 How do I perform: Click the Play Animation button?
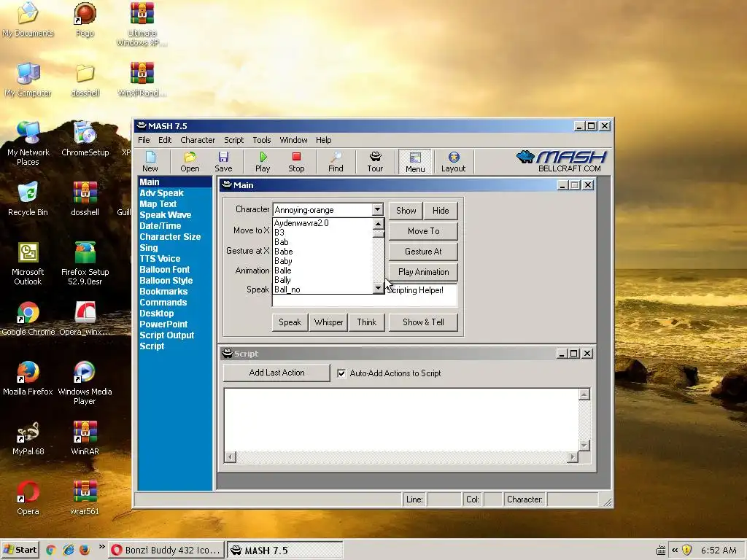click(x=424, y=272)
